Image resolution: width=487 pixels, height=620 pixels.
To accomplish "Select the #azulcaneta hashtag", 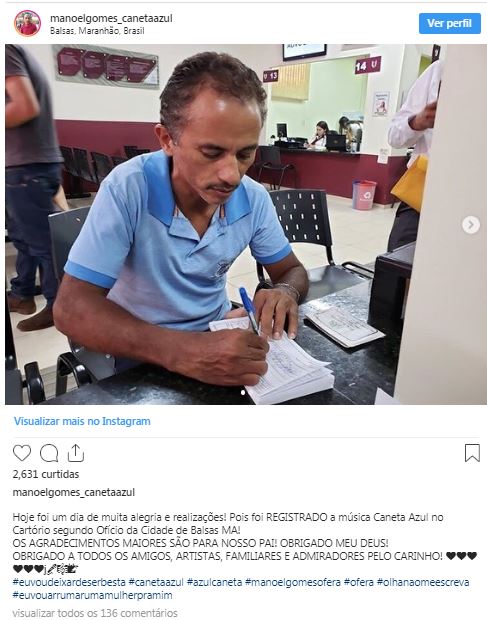I will pos(214,582).
